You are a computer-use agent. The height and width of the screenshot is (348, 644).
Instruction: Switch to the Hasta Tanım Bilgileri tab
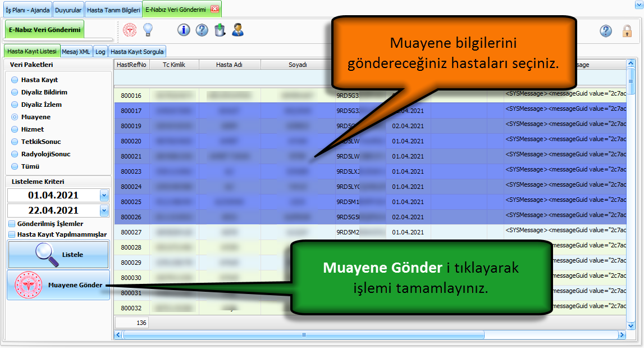(113, 10)
